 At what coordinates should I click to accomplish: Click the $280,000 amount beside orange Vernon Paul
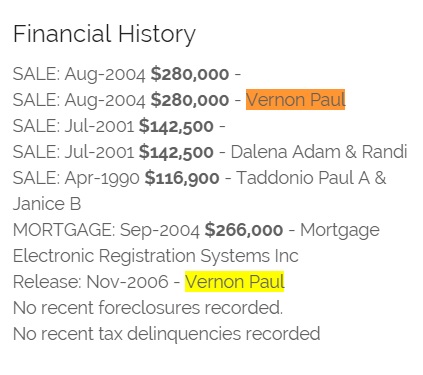coord(190,100)
